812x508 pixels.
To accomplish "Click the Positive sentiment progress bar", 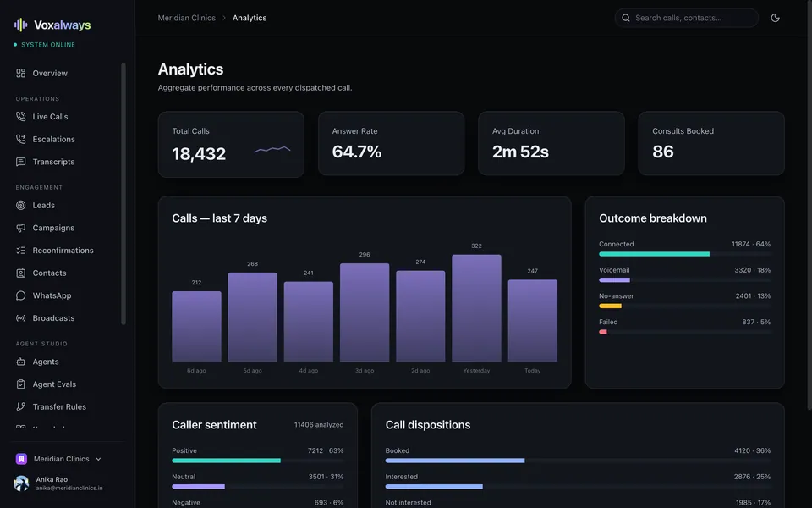I will click(257, 461).
